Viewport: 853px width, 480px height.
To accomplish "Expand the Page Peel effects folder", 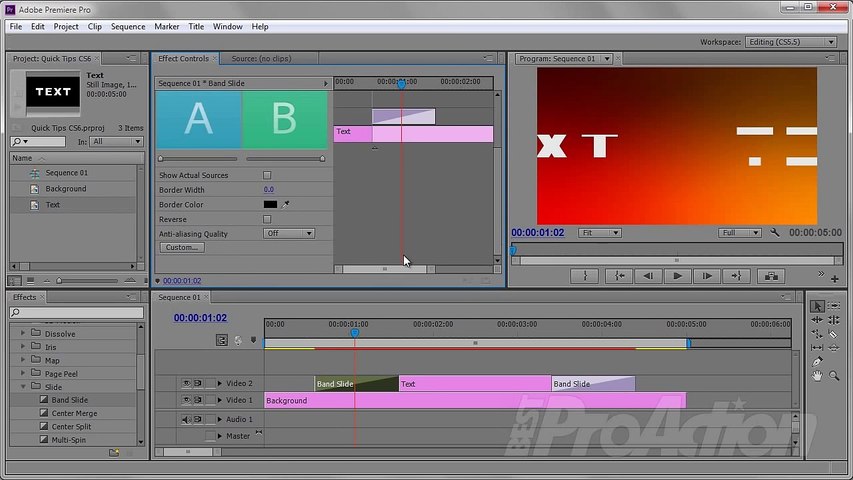I will (23, 373).
